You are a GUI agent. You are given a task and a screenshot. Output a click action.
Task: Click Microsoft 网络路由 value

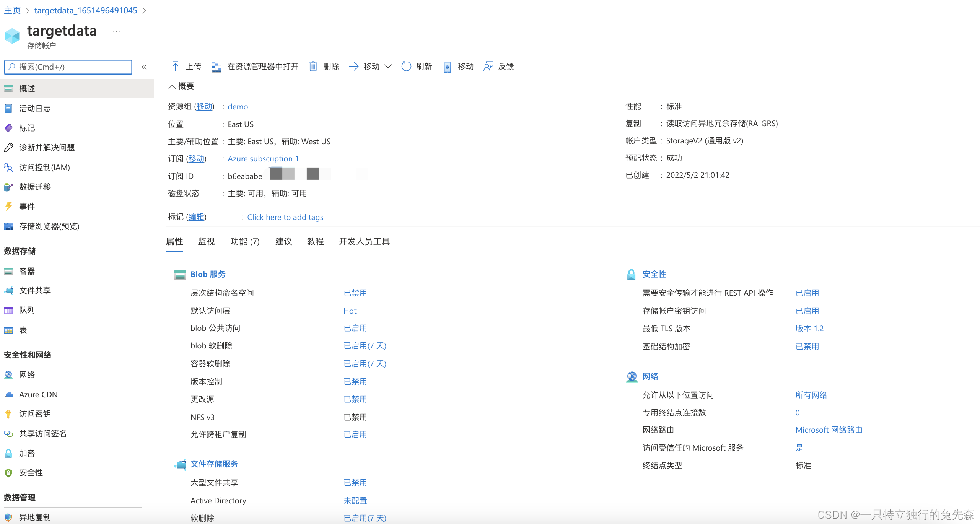(x=829, y=430)
